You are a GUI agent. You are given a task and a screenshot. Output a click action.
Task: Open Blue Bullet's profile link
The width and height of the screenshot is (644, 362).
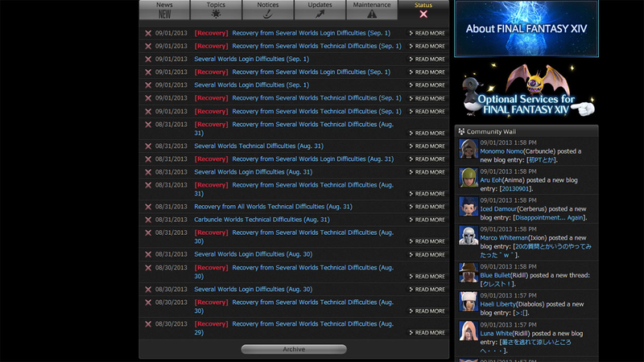coord(495,275)
